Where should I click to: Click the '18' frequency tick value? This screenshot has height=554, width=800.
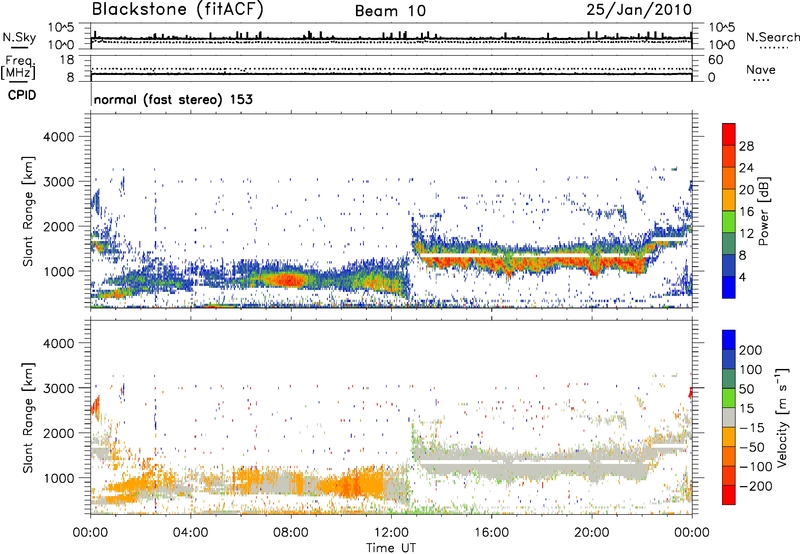(x=67, y=60)
